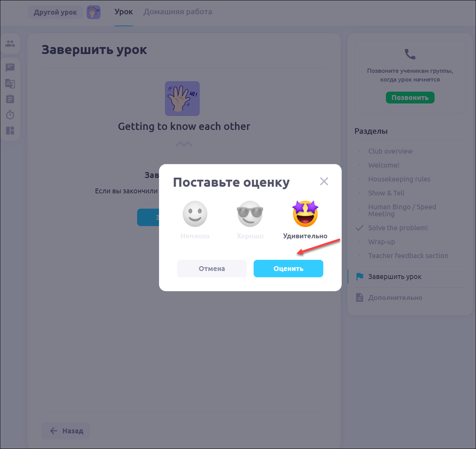
Task: Click the 'Оценить' button
Action: tap(288, 268)
